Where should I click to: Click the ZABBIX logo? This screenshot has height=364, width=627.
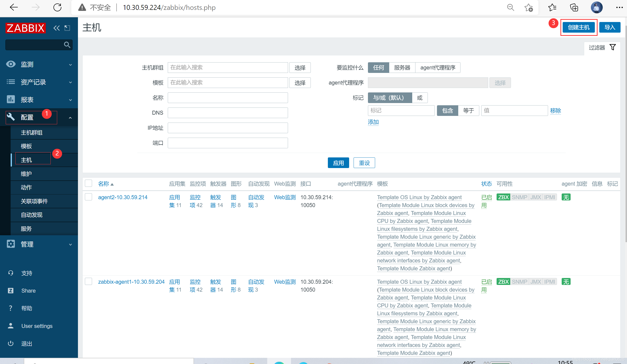pos(25,28)
